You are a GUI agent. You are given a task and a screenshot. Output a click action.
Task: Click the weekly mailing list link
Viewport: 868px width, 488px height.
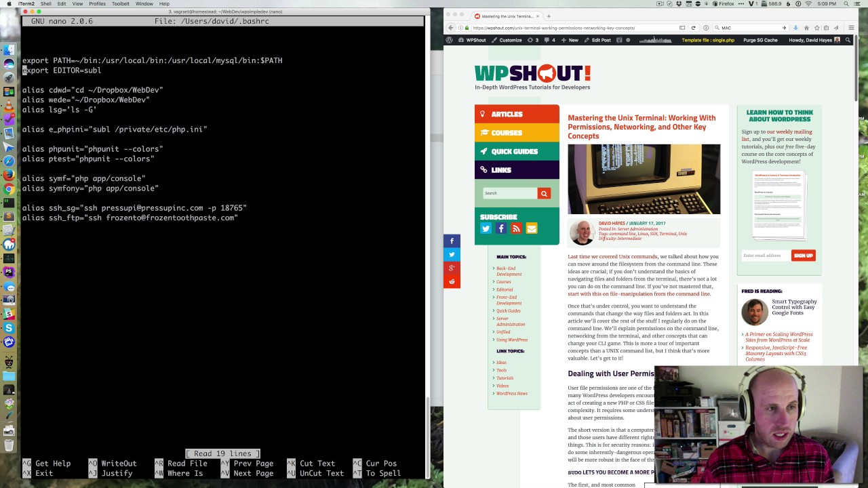point(776,136)
